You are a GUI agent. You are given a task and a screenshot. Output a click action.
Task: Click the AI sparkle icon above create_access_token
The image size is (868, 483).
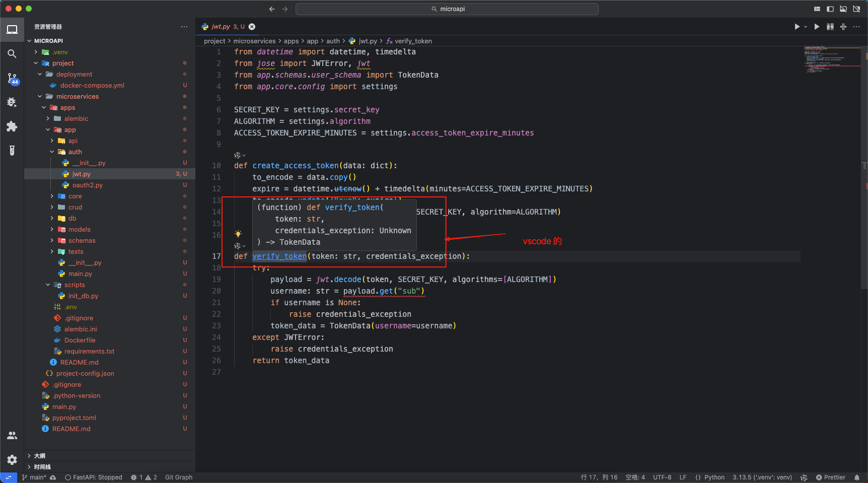coord(238,155)
